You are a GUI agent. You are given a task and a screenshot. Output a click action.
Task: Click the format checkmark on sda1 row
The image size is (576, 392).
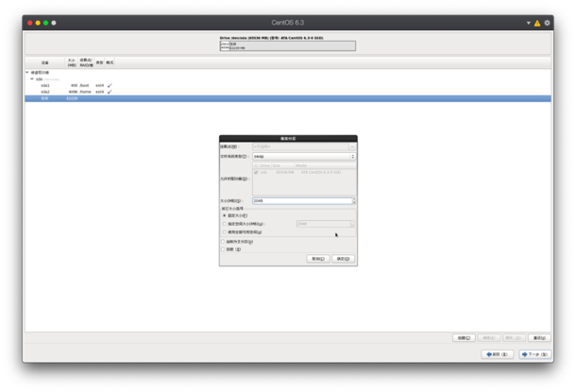(x=110, y=85)
